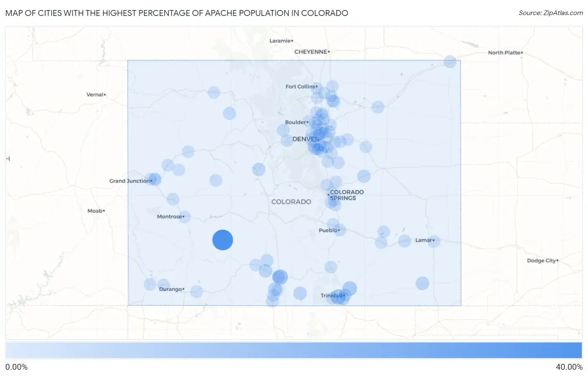Screen dimensions: 588x376
Task: Click the Moab label
Action: click(95, 211)
